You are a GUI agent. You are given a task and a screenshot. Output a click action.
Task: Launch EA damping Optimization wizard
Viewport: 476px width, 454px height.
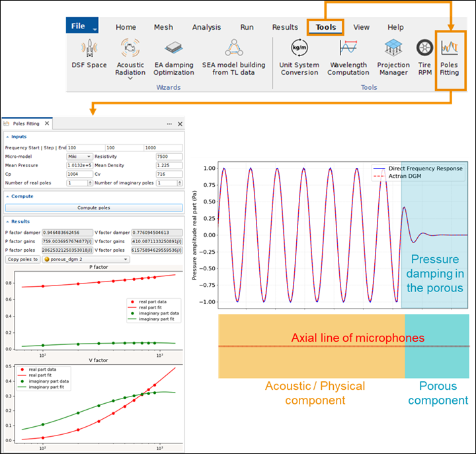point(174,49)
